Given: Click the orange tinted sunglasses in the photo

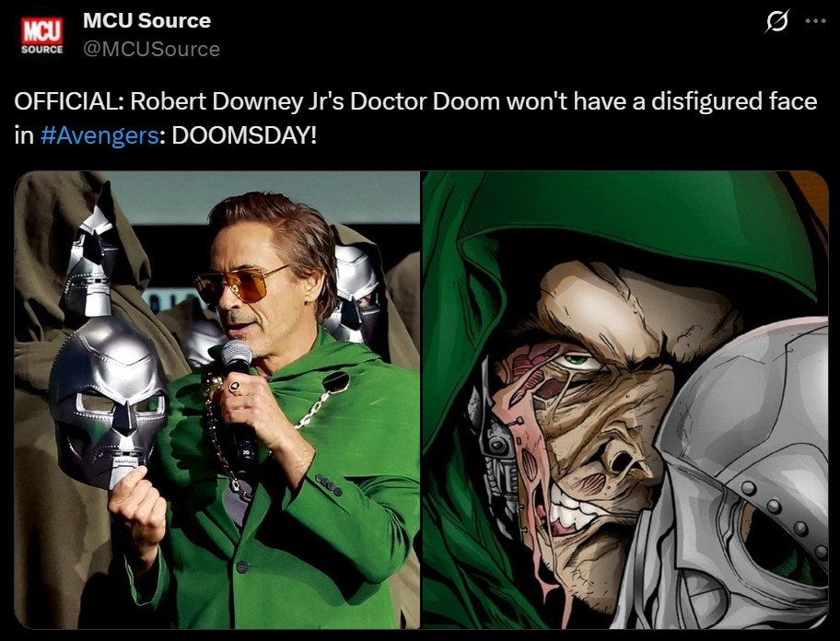Looking at the screenshot, I should 239,285.
